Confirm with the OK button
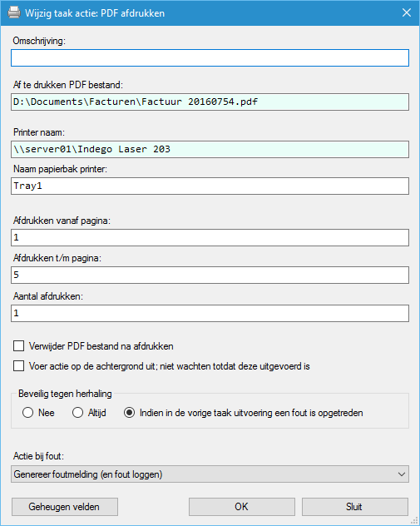 (242, 507)
